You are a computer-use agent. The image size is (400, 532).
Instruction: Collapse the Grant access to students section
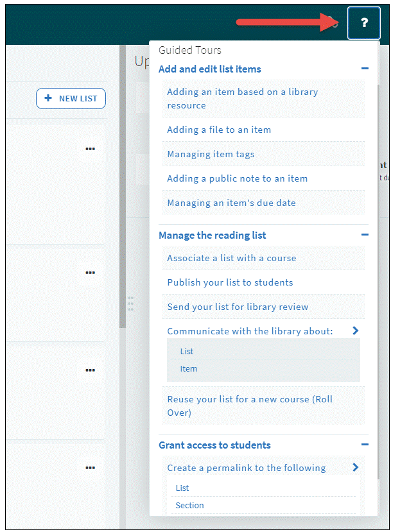tap(365, 445)
